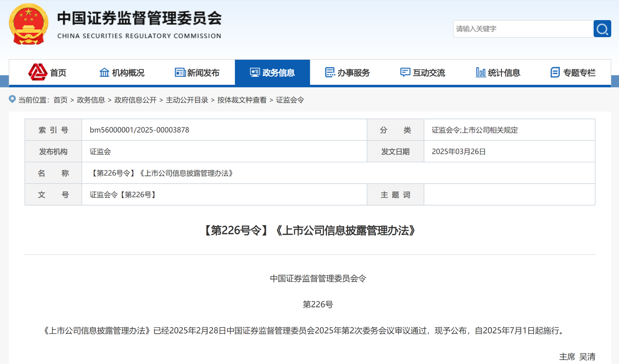The height and width of the screenshot is (364, 619).
Task: Click the chat bubble icon beside 互动交流
Action: pyautogui.click(x=405, y=72)
